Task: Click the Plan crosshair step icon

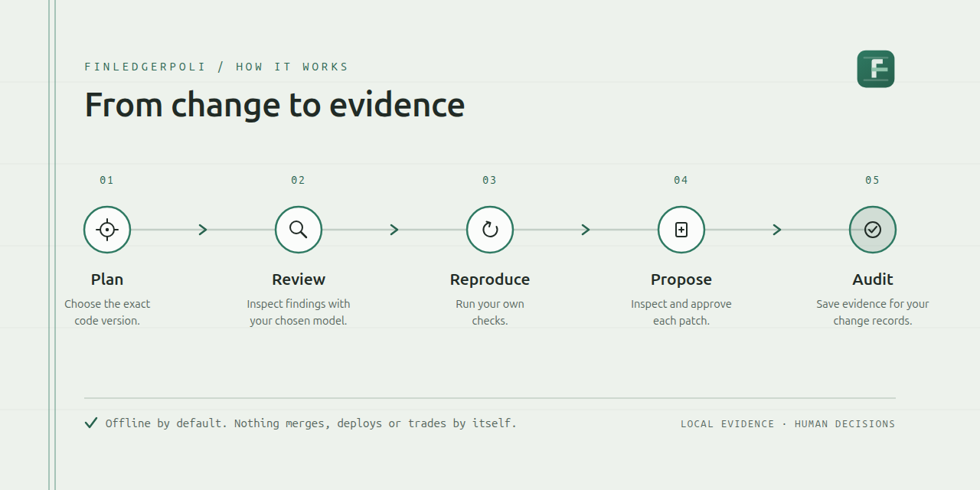Action: 107,230
